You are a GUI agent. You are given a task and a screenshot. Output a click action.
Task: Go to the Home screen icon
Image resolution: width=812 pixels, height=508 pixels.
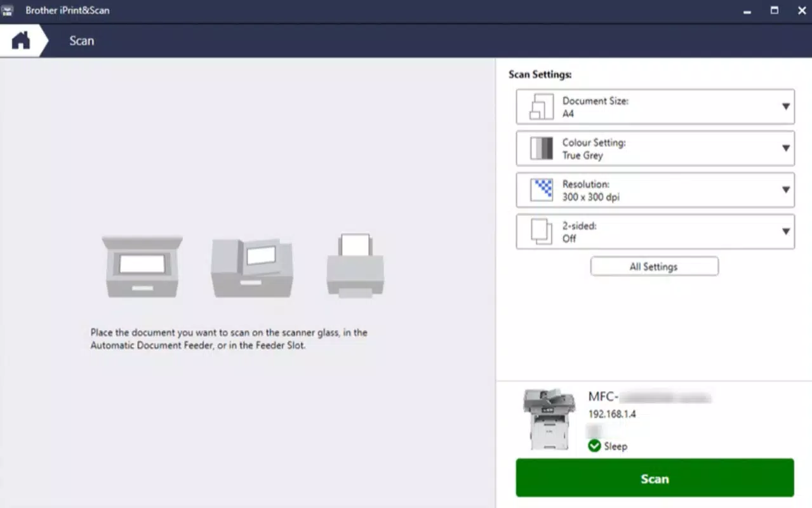tap(21, 41)
